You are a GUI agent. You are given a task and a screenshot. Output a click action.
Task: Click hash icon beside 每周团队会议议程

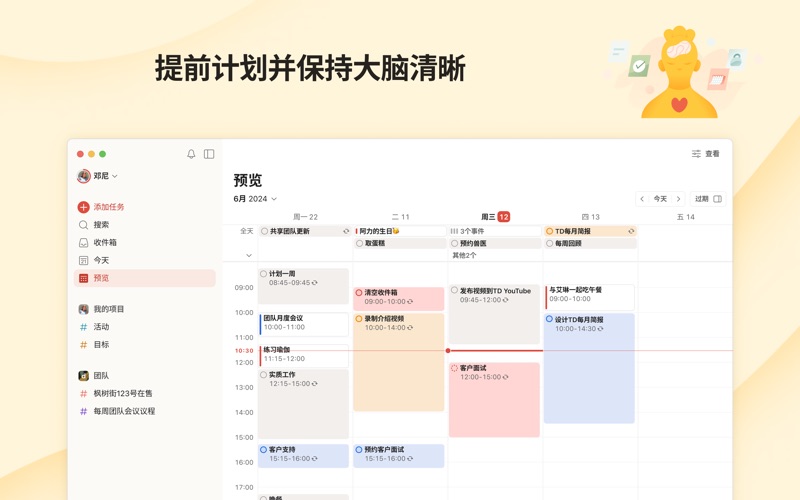point(84,411)
